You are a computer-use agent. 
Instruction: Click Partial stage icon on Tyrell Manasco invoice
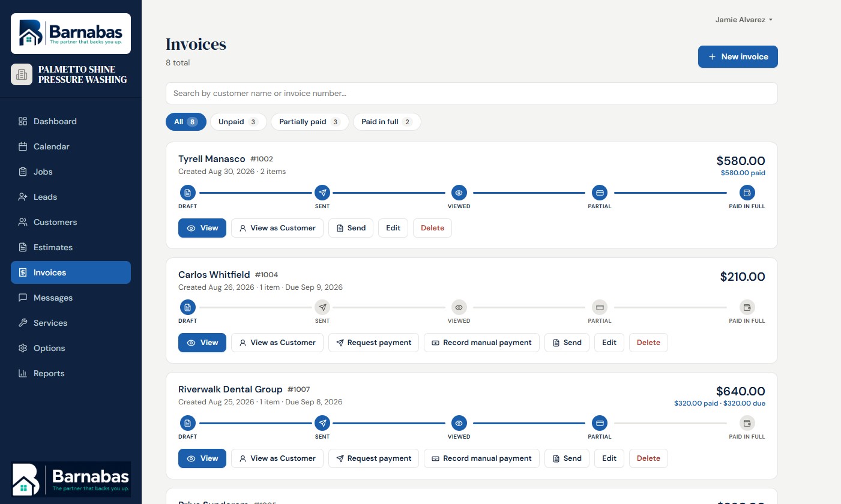click(x=599, y=193)
